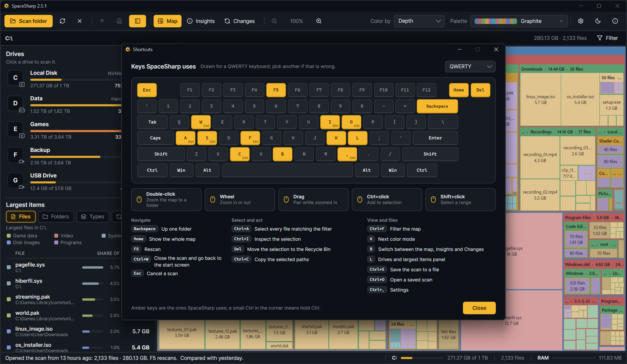Image resolution: width=627 pixels, height=364 pixels.
Task: Open the Color by Depth dropdown
Action: click(419, 21)
